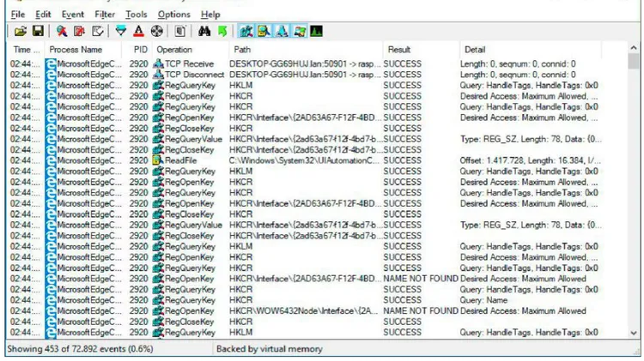The width and height of the screenshot is (644, 361).
Task: Click the Edge icon in the TCP Receive row
Action: [51, 63]
